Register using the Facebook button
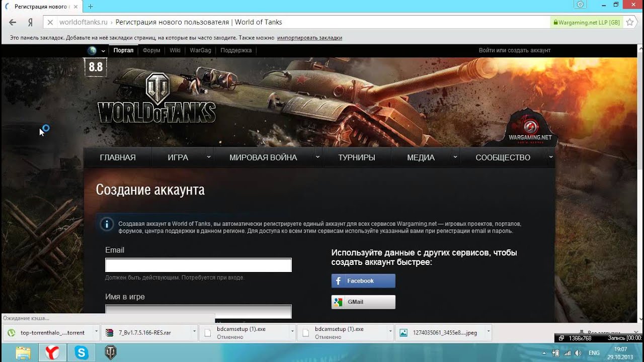The image size is (644, 362). tap(363, 281)
